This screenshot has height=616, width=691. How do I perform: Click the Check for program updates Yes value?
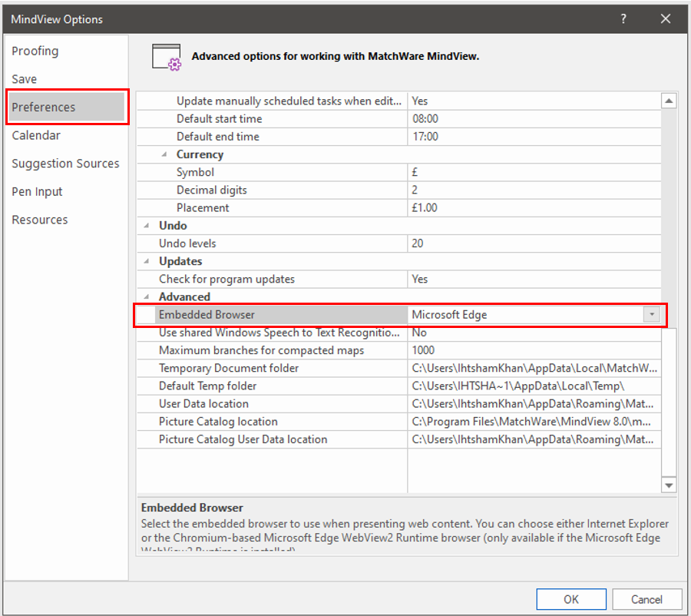(x=419, y=279)
